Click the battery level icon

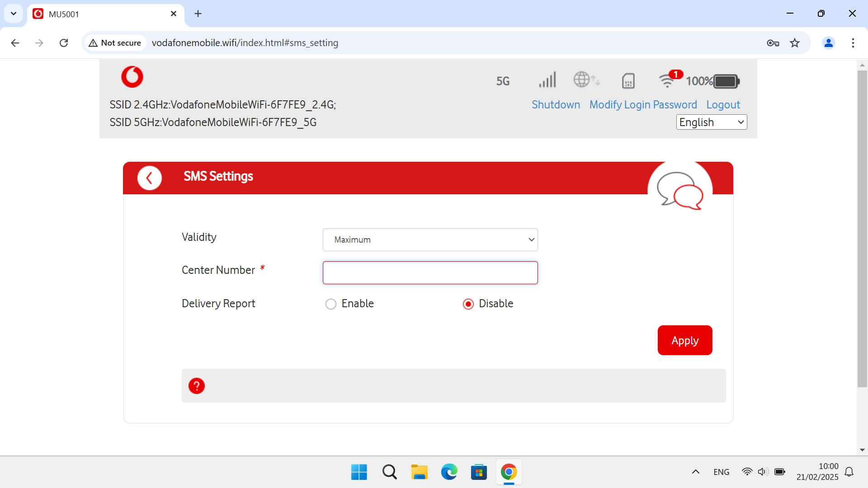tap(726, 81)
